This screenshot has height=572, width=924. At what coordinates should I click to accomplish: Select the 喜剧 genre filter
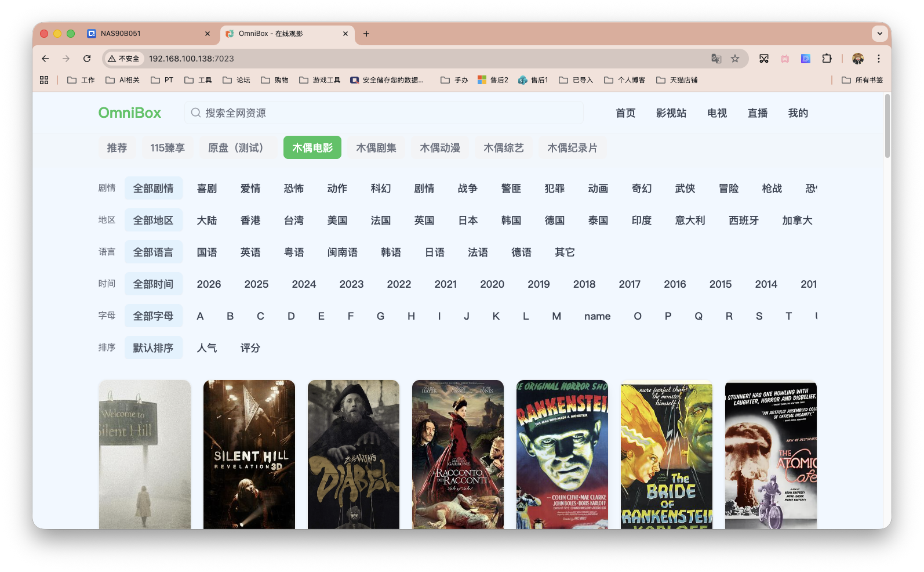207,189
